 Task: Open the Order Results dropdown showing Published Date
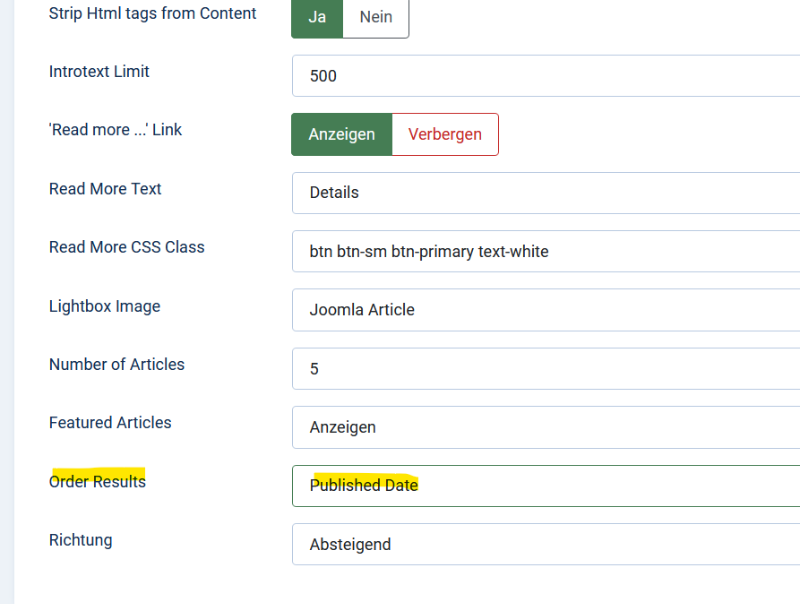546,486
